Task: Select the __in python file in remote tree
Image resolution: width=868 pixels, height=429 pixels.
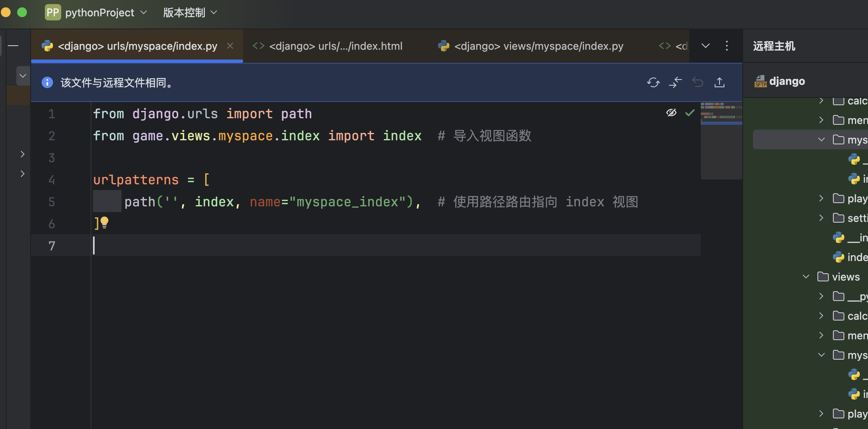Action: point(850,238)
